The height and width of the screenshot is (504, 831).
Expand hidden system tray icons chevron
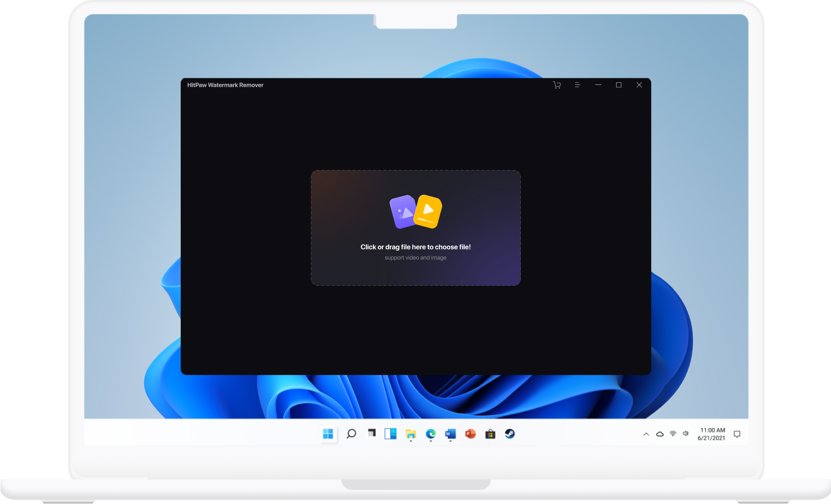pyautogui.click(x=646, y=434)
